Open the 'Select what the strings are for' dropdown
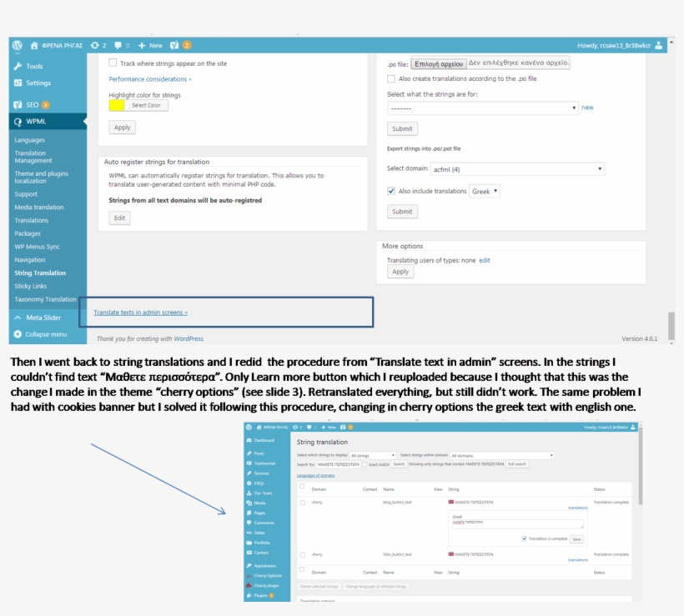Screen dimensions: 684x616 click(x=482, y=108)
